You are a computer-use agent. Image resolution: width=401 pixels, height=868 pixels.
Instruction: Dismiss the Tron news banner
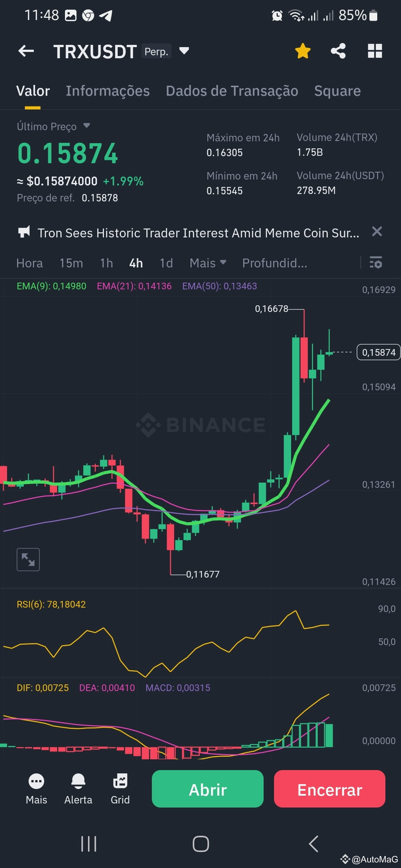(377, 232)
